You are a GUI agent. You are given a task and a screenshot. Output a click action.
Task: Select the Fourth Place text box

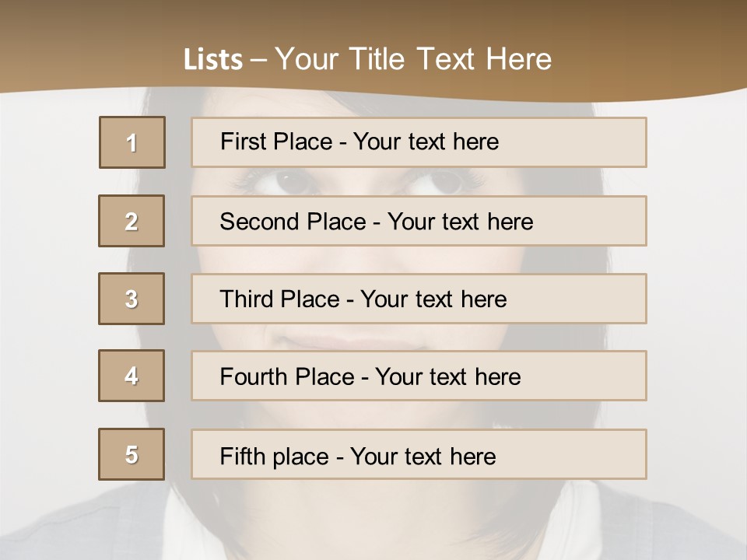(419, 376)
